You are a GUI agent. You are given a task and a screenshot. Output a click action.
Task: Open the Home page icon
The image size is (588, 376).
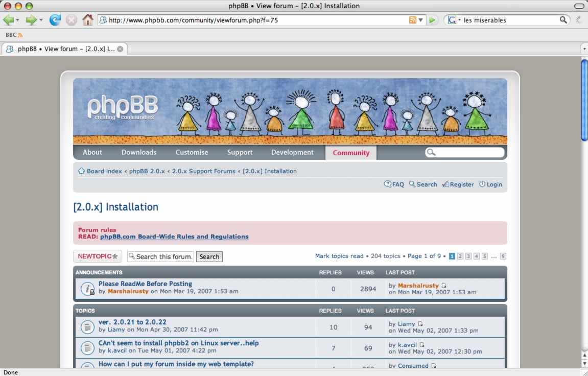click(88, 20)
